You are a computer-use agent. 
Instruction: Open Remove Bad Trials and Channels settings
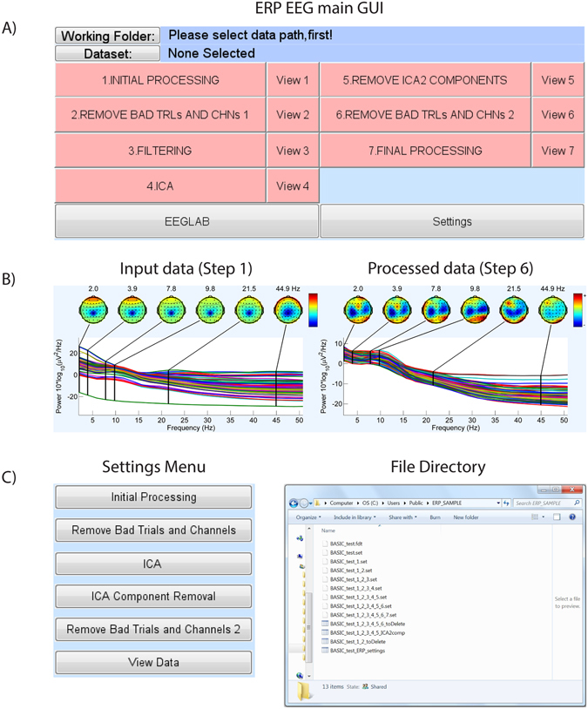coord(153,530)
